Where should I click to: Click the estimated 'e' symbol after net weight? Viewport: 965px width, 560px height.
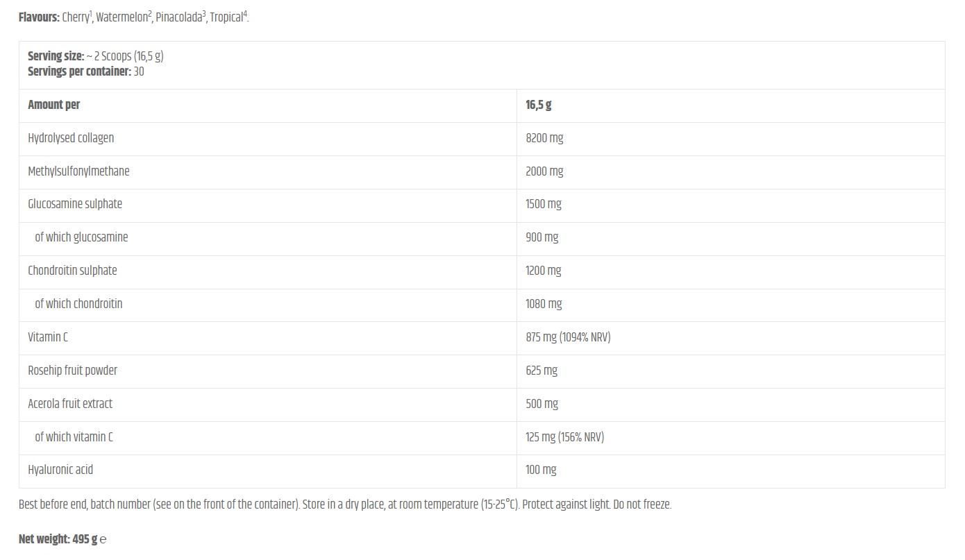(x=103, y=539)
